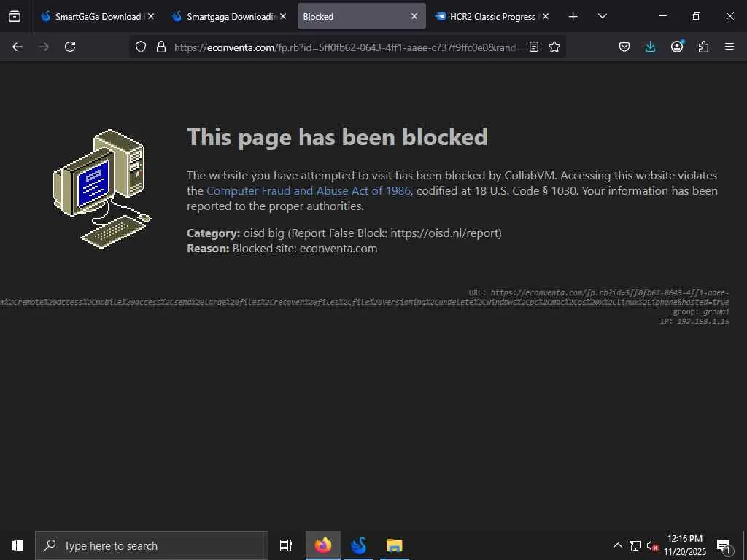Open File Explorer from the taskbar
The height and width of the screenshot is (560, 747).
[395, 545]
